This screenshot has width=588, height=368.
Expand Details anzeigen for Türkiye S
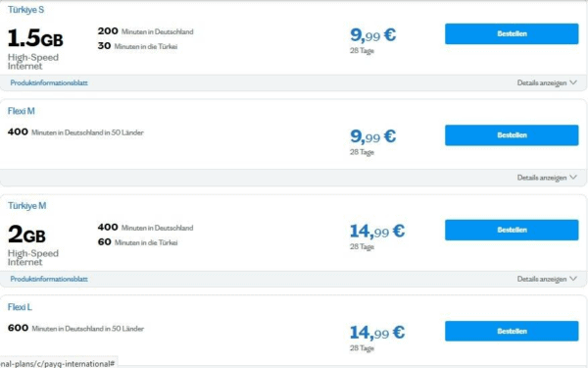pyautogui.click(x=547, y=82)
